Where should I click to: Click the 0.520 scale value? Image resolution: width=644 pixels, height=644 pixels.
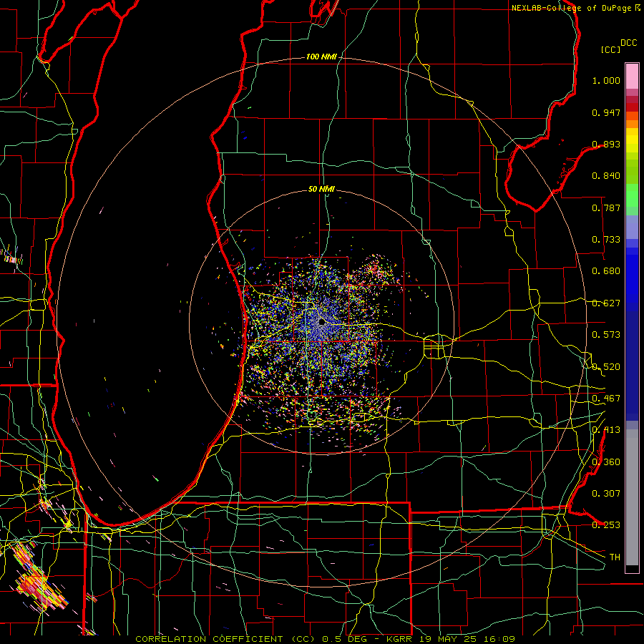click(x=606, y=367)
